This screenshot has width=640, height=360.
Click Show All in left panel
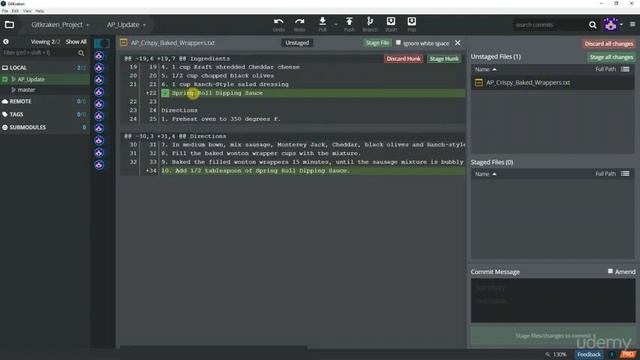pyautogui.click(x=76, y=42)
